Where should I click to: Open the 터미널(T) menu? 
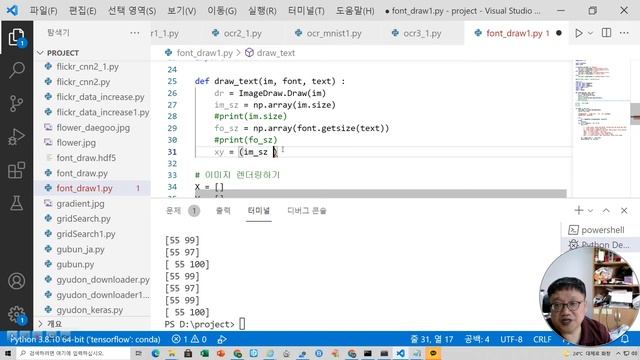(x=306, y=11)
